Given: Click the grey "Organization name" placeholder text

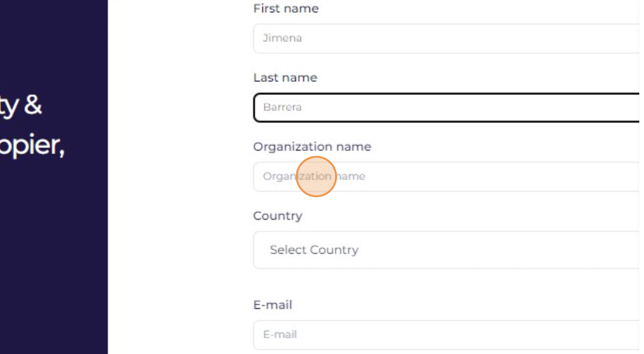Looking at the screenshot, I should tap(314, 176).
